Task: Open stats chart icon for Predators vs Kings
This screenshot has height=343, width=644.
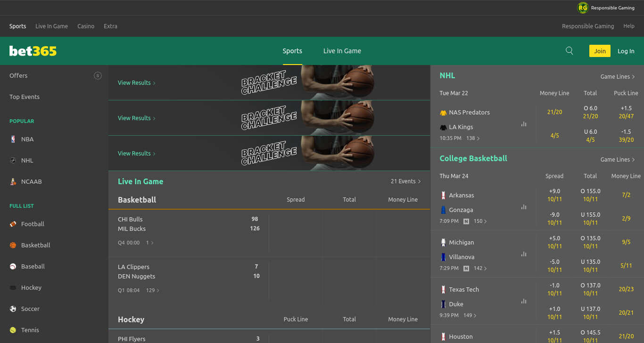Action: (524, 124)
